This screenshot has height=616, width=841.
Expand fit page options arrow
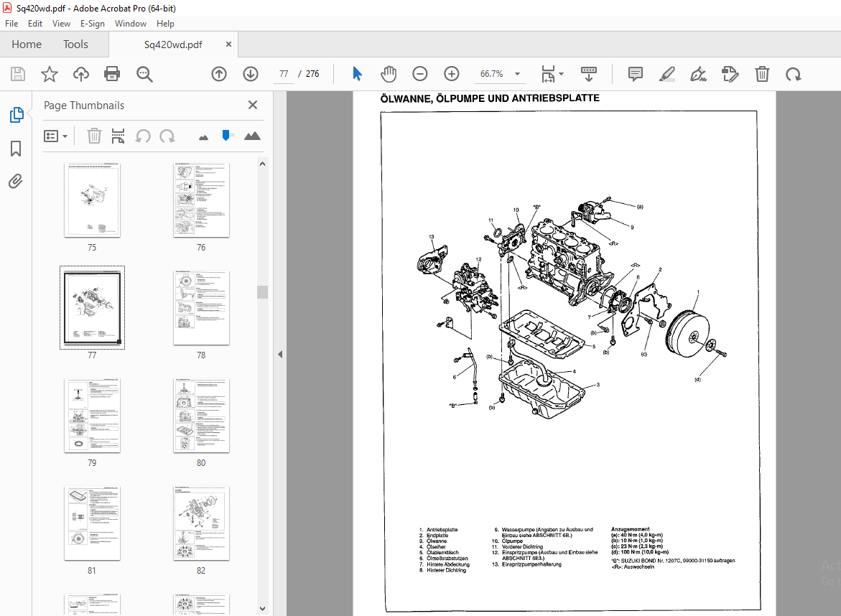[x=561, y=74]
